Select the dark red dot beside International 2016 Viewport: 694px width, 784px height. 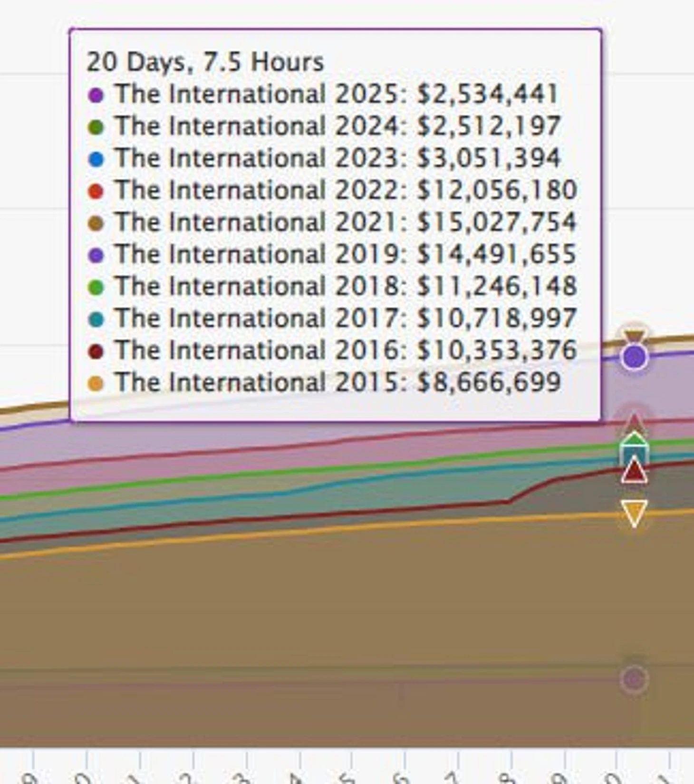pyautogui.click(x=96, y=351)
